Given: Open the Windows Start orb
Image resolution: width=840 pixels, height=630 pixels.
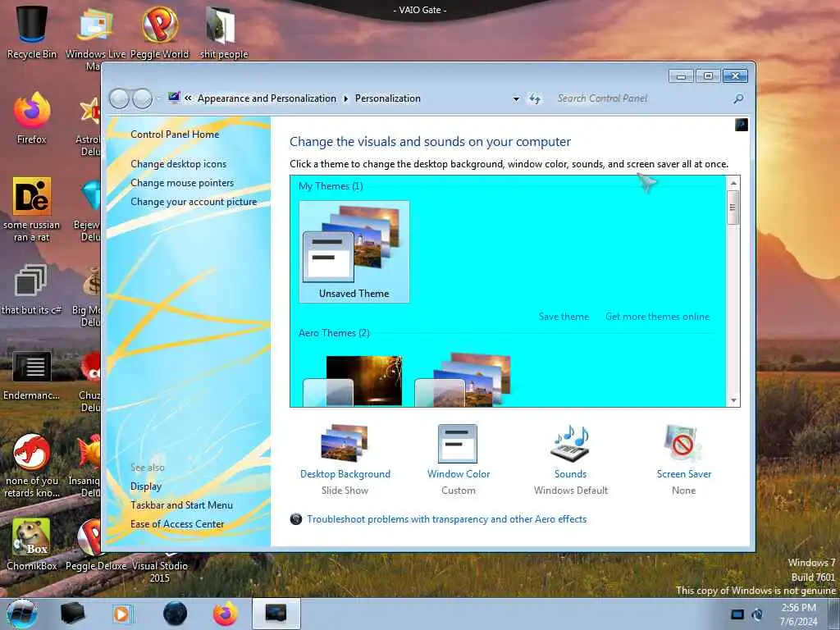Looking at the screenshot, I should pyautogui.click(x=22, y=614).
